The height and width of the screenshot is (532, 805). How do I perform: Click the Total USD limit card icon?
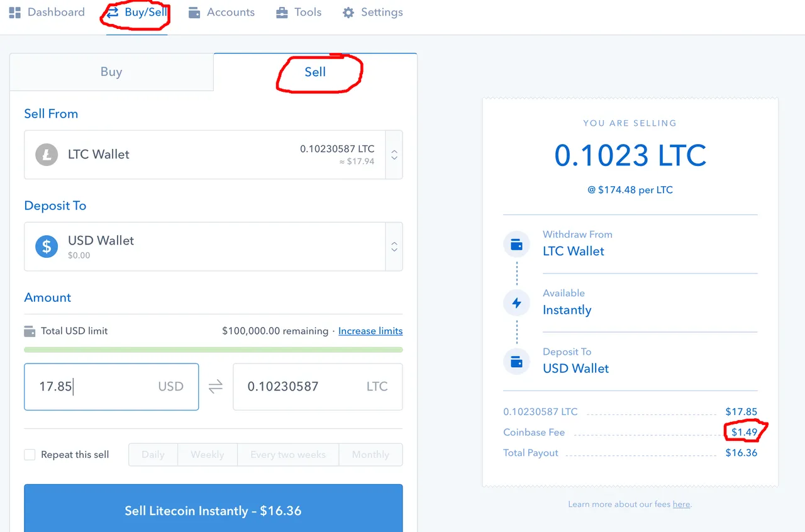click(30, 331)
